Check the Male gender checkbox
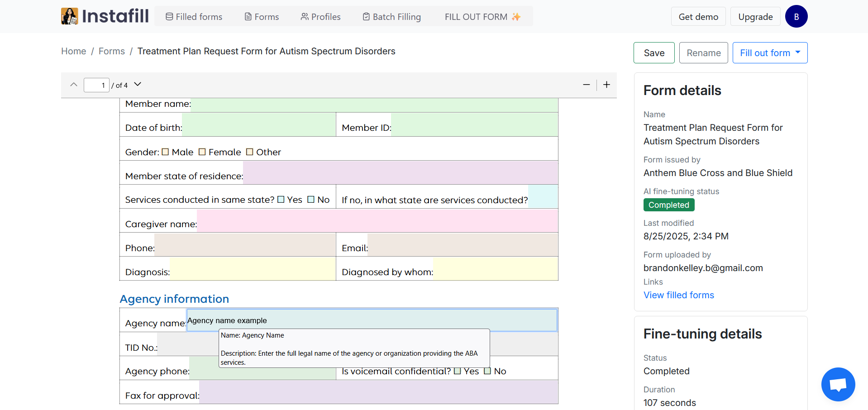The height and width of the screenshot is (410, 868). [x=166, y=152]
